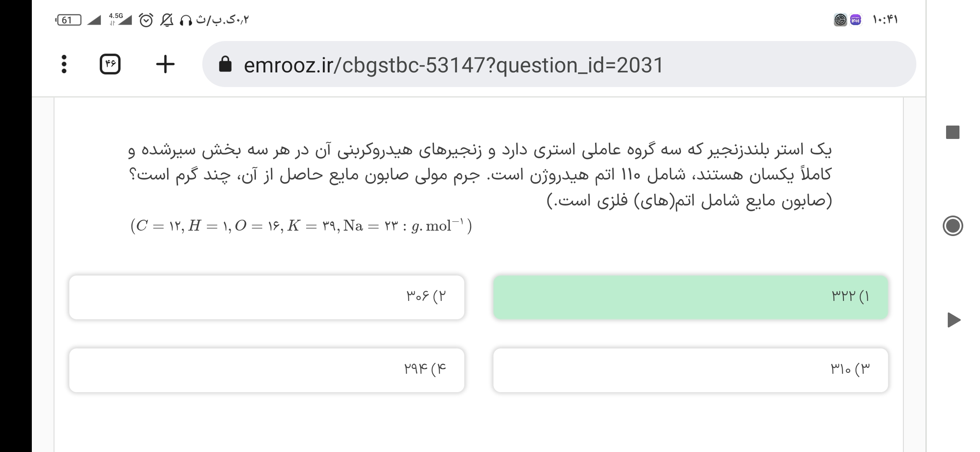Select answer option ۲) ۳۰۶
The width and height of the screenshot is (980, 452).
pyautogui.click(x=267, y=297)
